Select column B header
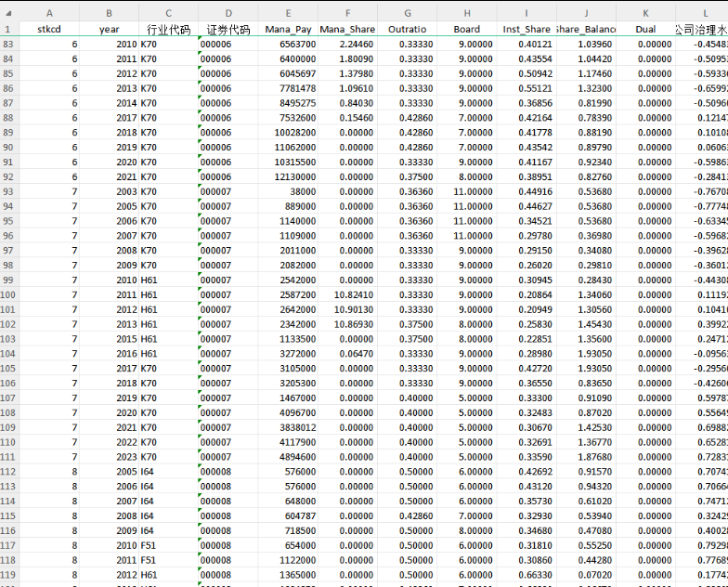The image size is (728, 587). tap(109, 13)
